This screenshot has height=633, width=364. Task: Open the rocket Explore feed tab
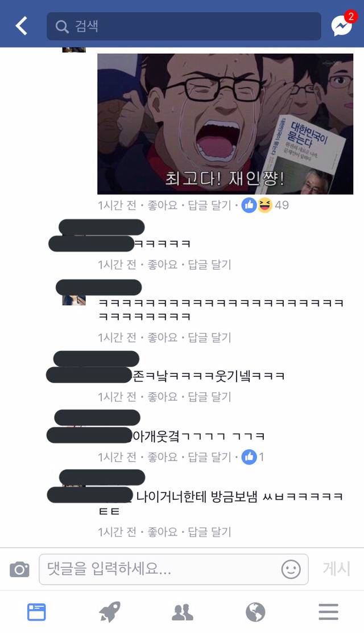coord(109,612)
